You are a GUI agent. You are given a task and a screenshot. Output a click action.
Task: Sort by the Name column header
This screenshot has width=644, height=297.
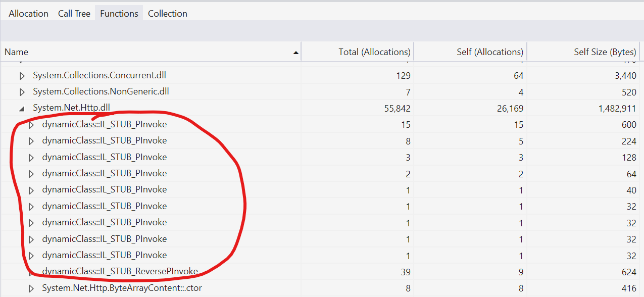151,52
